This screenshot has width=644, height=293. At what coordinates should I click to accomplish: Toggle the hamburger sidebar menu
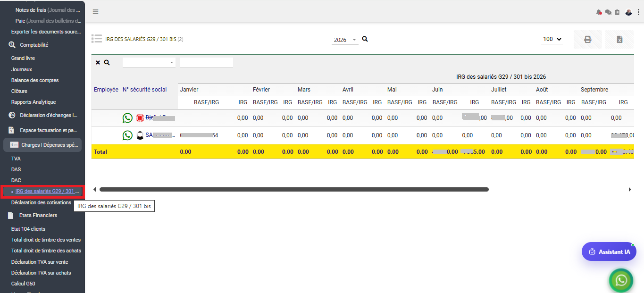point(95,12)
